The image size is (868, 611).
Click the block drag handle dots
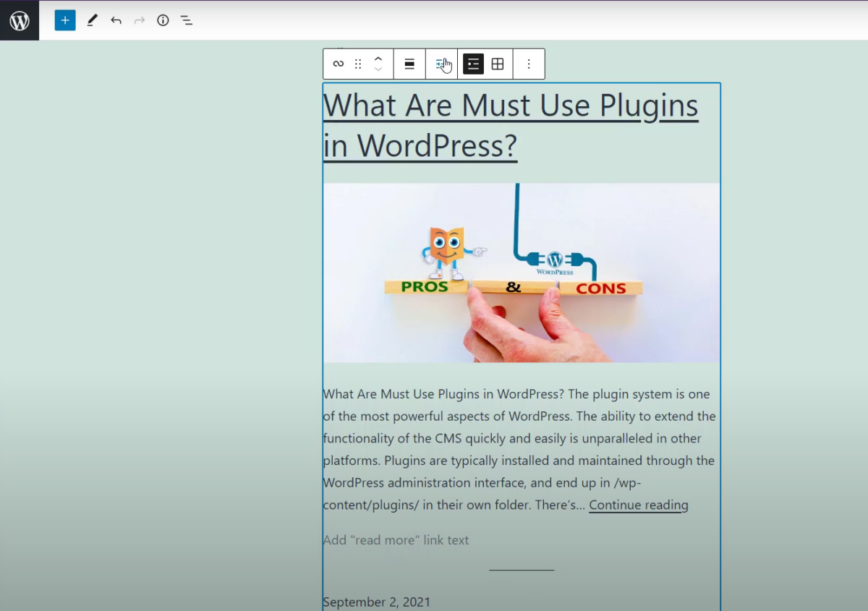pyautogui.click(x=358, y=64)
